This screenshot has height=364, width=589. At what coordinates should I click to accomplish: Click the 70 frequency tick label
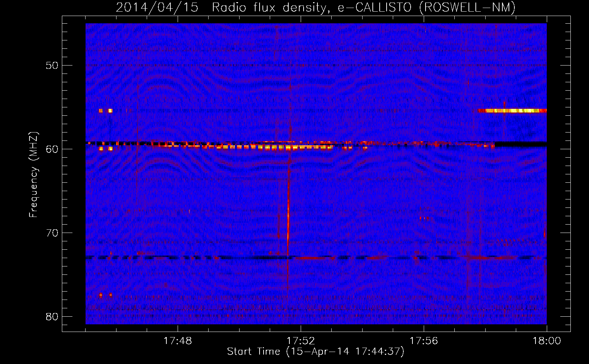pyautogui.click(x=52, y=233)
